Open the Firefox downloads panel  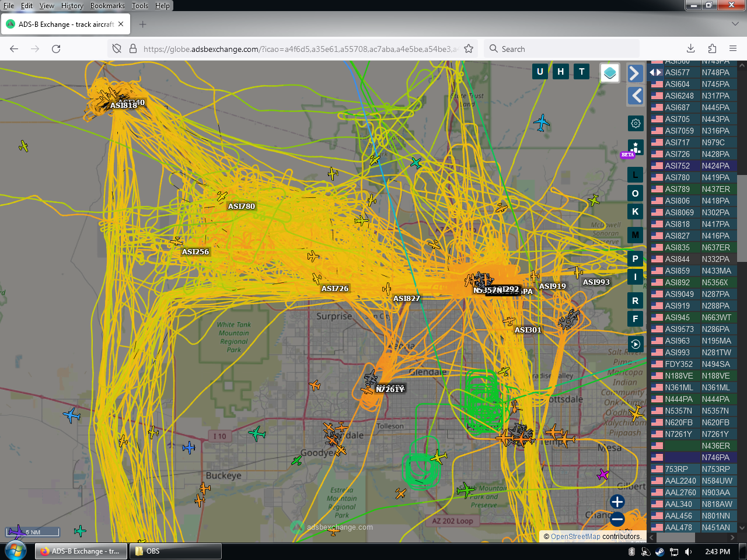tap(690, 49)
